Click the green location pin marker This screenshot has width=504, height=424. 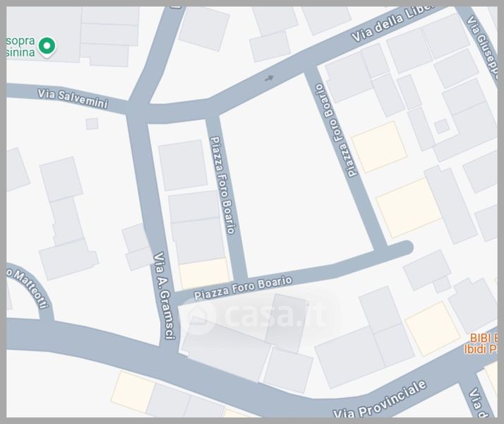coord(47,47)
